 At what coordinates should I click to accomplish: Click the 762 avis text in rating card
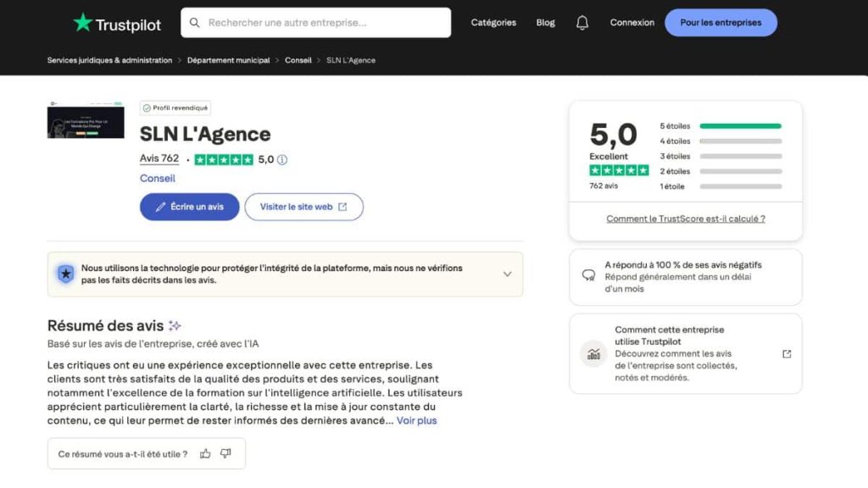[604, 186]
